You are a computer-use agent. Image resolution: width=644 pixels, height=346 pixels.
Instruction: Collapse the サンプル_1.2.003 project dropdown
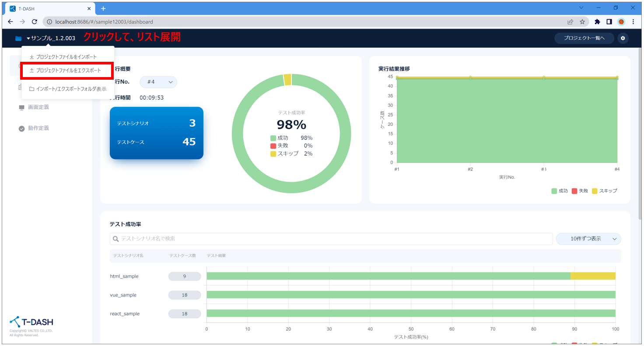coord(50,39)
